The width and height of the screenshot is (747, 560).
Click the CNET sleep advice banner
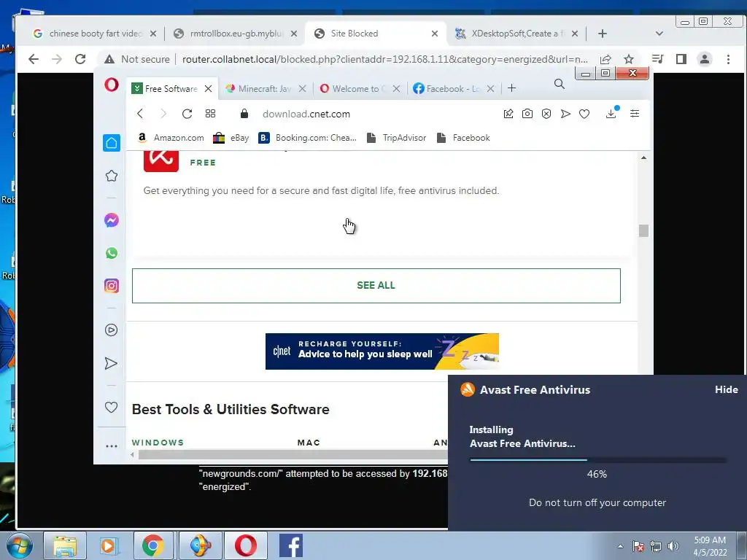382,351
